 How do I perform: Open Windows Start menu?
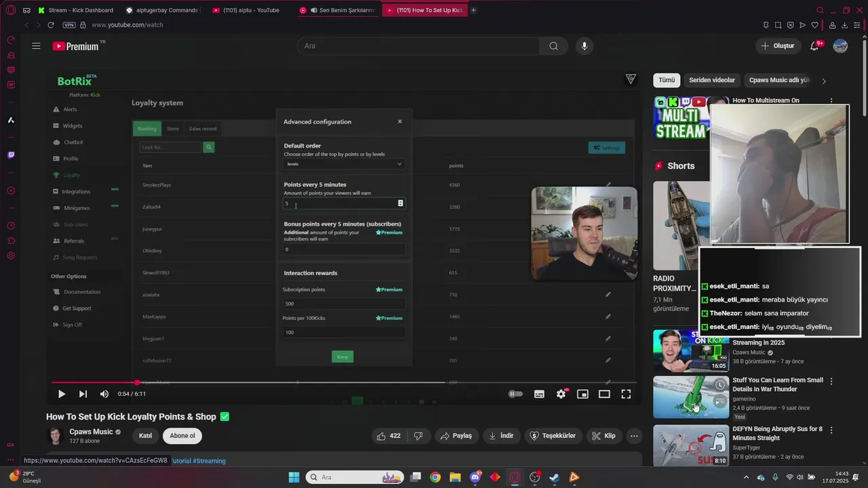[294, 477]
